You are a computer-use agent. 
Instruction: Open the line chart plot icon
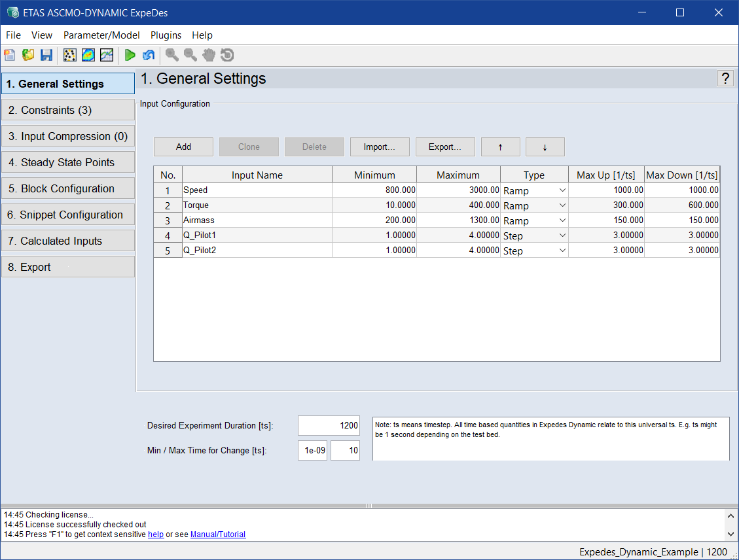tap(106, 56)
